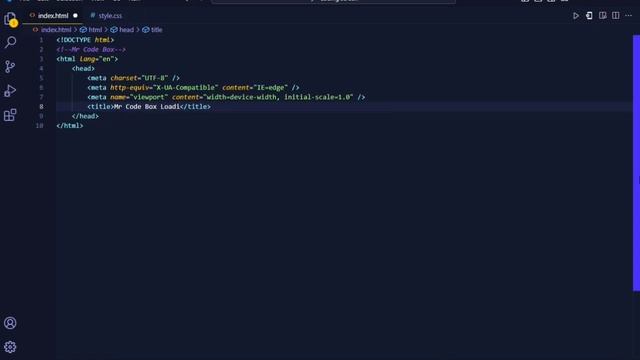This screenshot has width=640, height=360.
Task: Open the Search view
Action: point(10,42)
